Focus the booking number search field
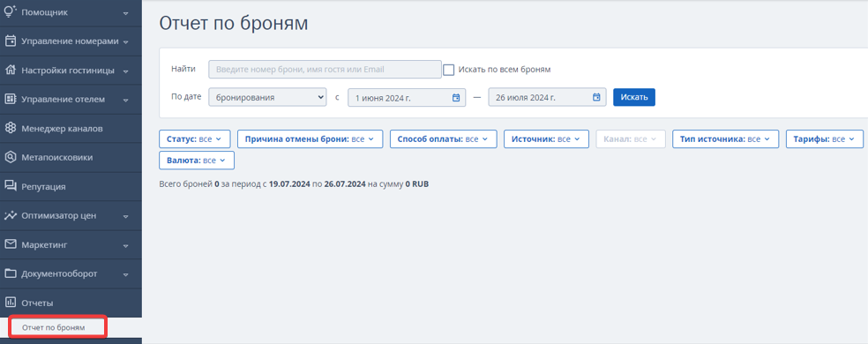The height and width of the screenshot is (344, 868). [x=325, y=70]
